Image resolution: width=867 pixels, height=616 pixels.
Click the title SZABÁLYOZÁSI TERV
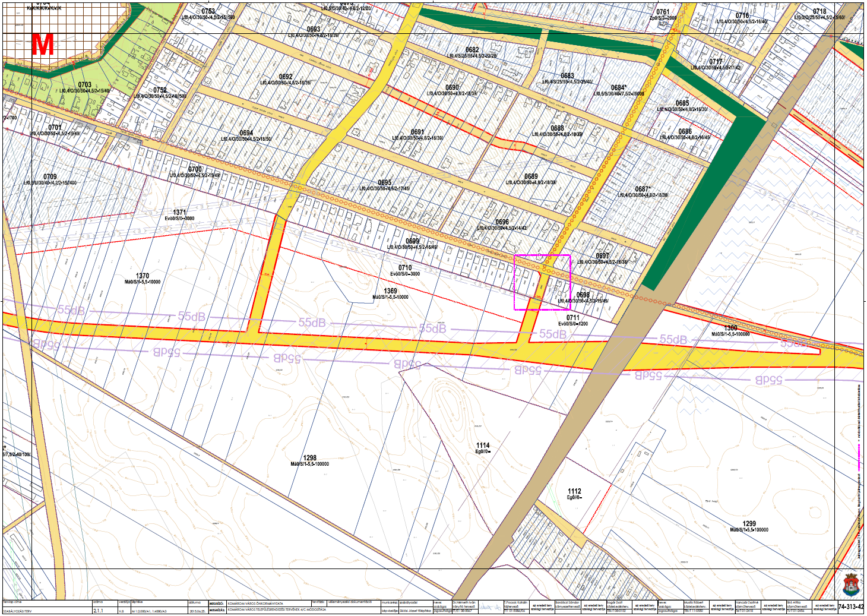click(17, 610)
